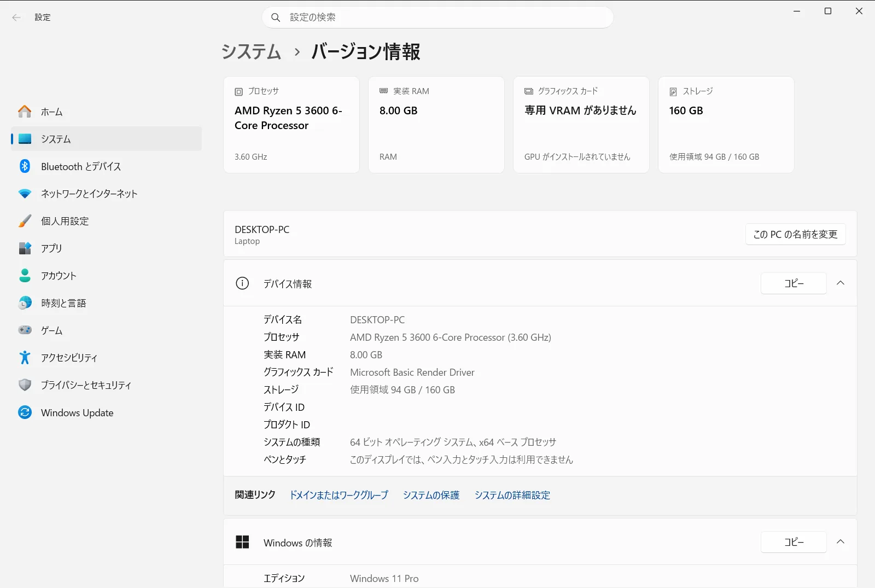Open システムの詳細設定 link
This screenshot has height=588, width=875.
512,495
